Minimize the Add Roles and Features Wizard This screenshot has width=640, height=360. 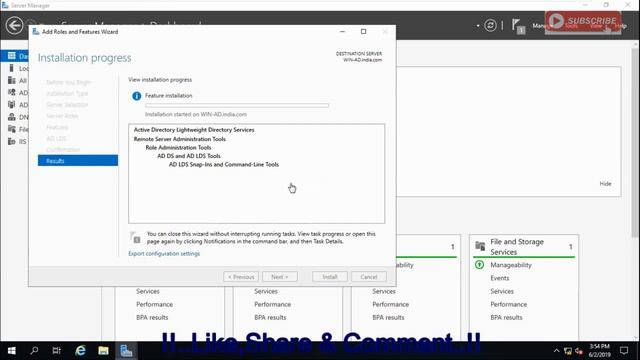pyautogui.click(x=342, y=31)
